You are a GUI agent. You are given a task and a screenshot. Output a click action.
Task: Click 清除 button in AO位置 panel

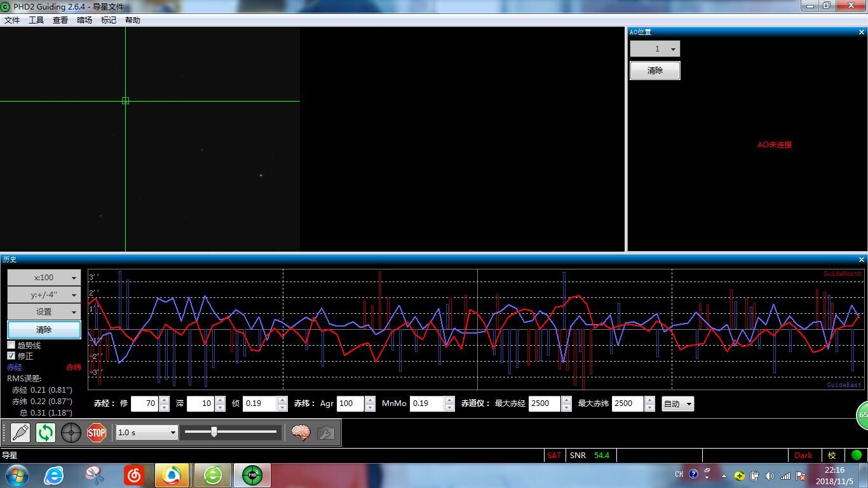tap(655, 71)
